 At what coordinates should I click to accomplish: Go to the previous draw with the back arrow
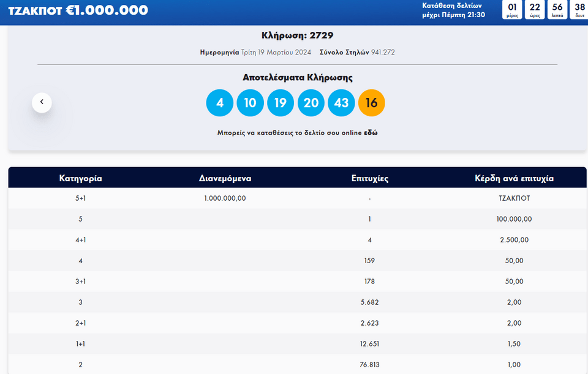tap(42, 102)
